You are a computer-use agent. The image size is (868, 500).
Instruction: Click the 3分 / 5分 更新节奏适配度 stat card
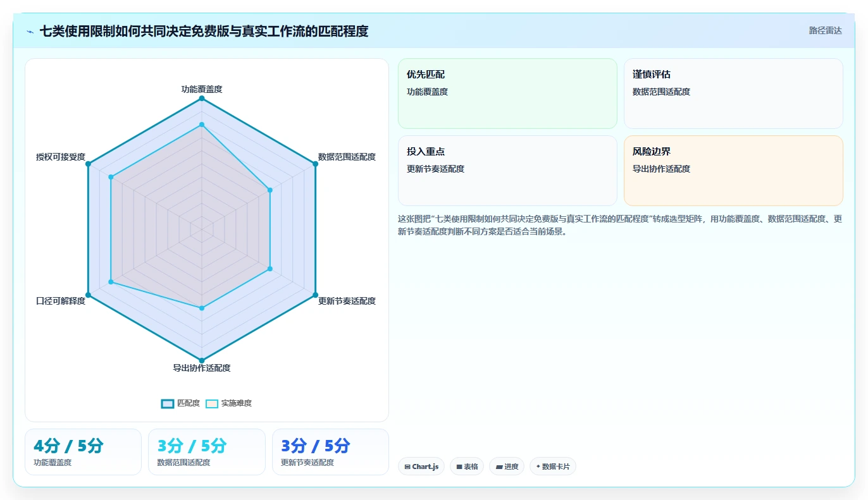[x=330, y=452]
